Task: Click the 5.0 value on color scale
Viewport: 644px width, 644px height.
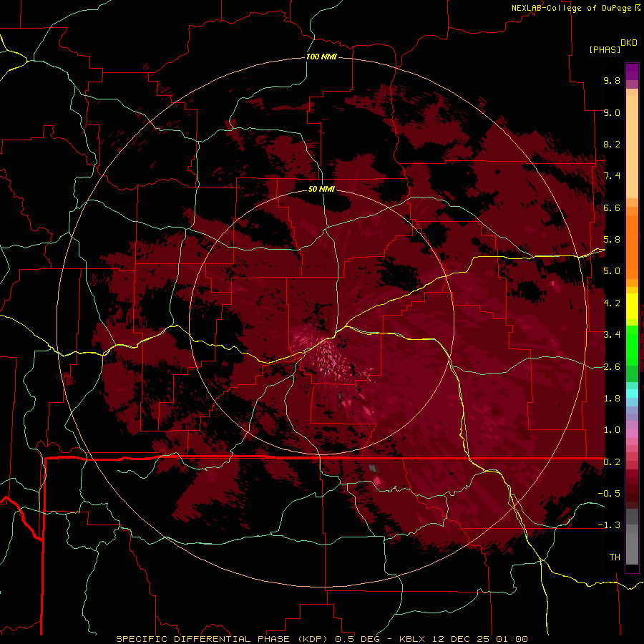Action: [612, 271]
